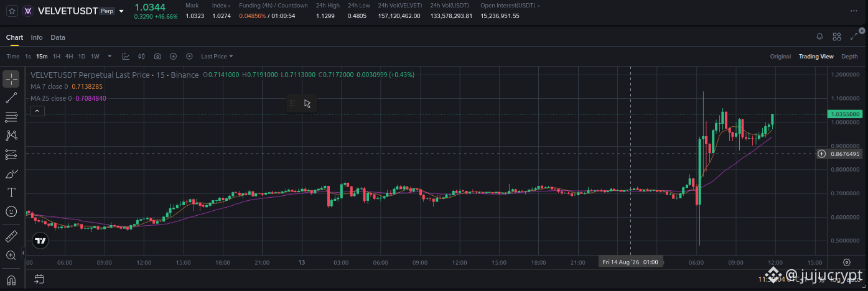Image resolution: width=868 pixels, height=291 pixels.
Task: Open the candlestick chart type icon
Action: [141, 57]
